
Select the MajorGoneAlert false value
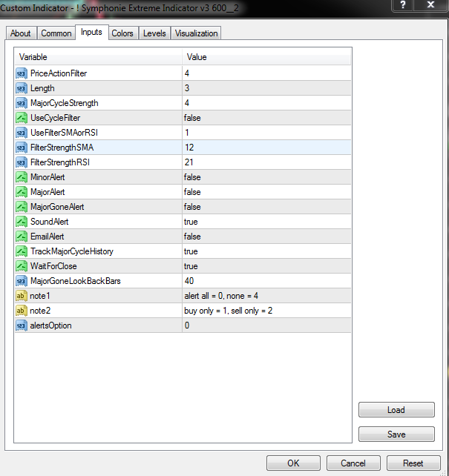click(x=192, y=207)
